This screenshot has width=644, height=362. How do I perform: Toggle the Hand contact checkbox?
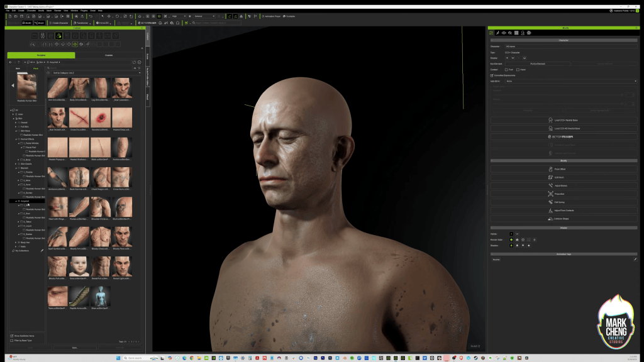tap(518, 70)
